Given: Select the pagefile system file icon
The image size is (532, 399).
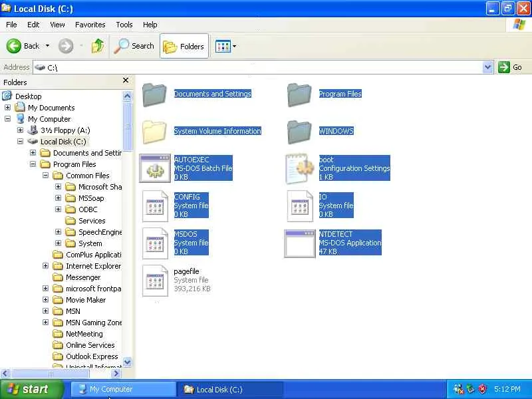Looking at the screenshot, I should click(x=155, y=281).
